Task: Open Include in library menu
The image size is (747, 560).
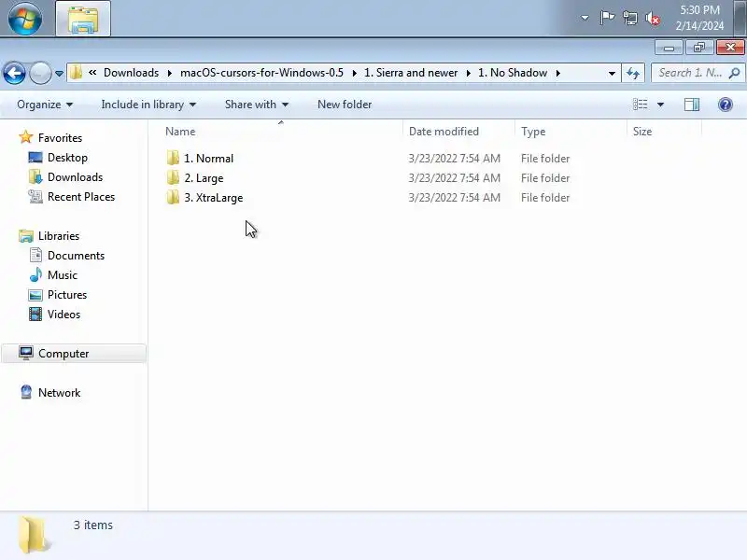Action: tap(148, 105)
